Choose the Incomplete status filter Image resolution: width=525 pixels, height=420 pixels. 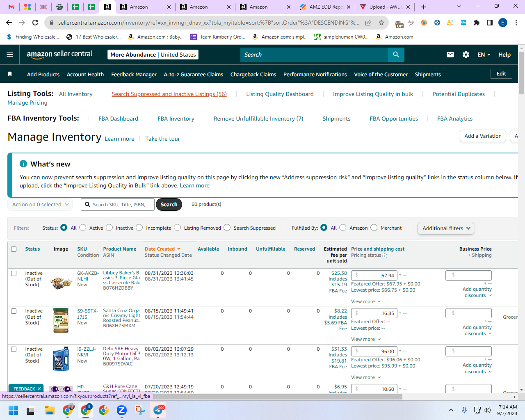(139, 228)
